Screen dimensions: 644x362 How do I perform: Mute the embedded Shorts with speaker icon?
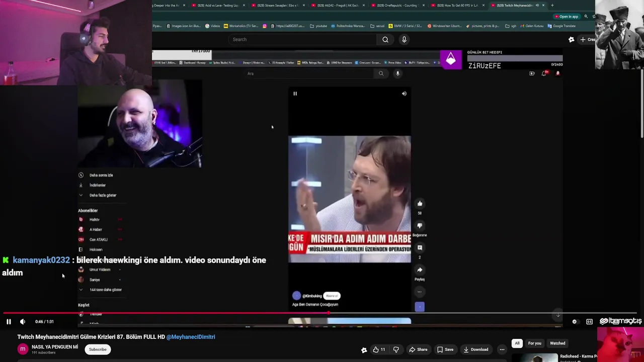[404, 94]
